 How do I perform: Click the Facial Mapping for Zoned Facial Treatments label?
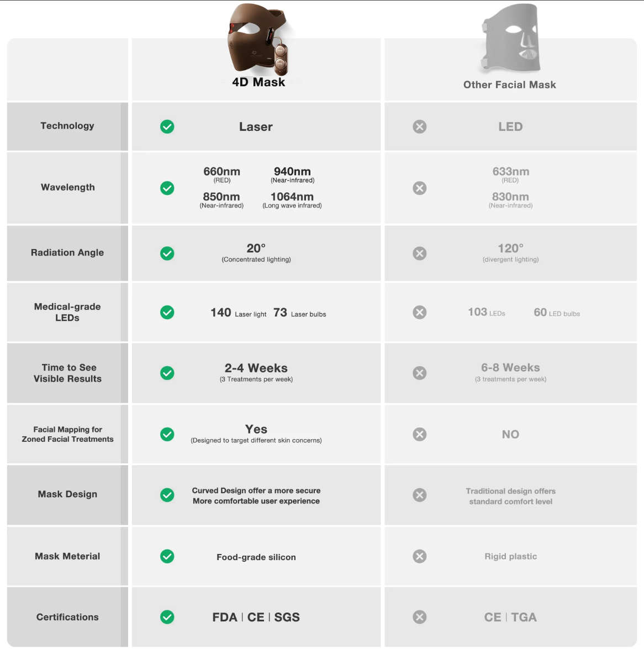coord(67,434)
